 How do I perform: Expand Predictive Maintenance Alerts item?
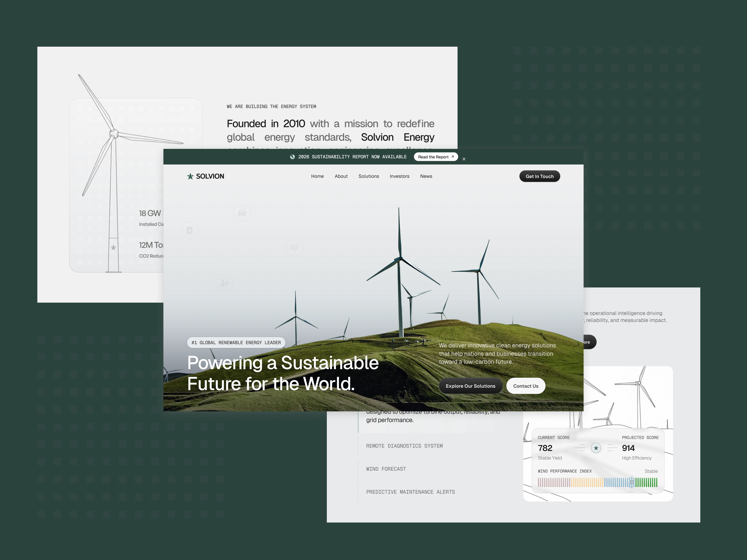coord(410,492)
